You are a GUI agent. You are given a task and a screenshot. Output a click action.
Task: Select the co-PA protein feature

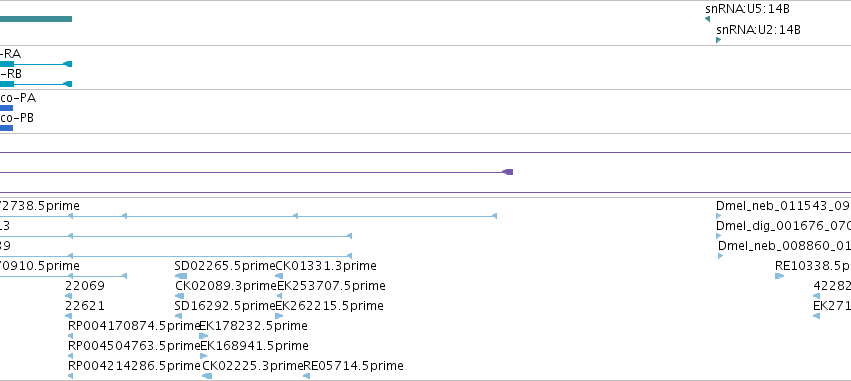7,108
